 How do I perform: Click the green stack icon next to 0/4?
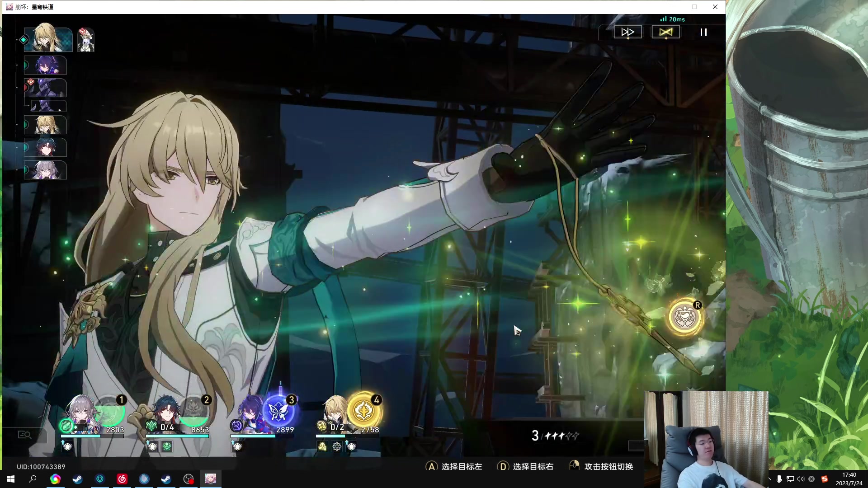pos(151,426)
